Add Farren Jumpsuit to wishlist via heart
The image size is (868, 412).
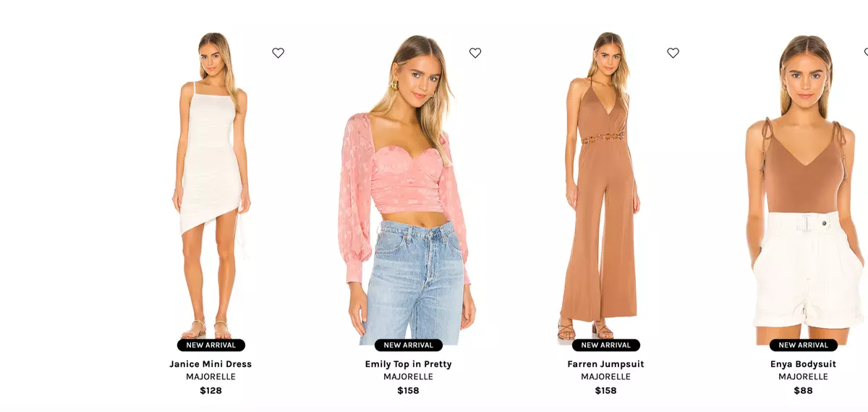tap(673, 53)
